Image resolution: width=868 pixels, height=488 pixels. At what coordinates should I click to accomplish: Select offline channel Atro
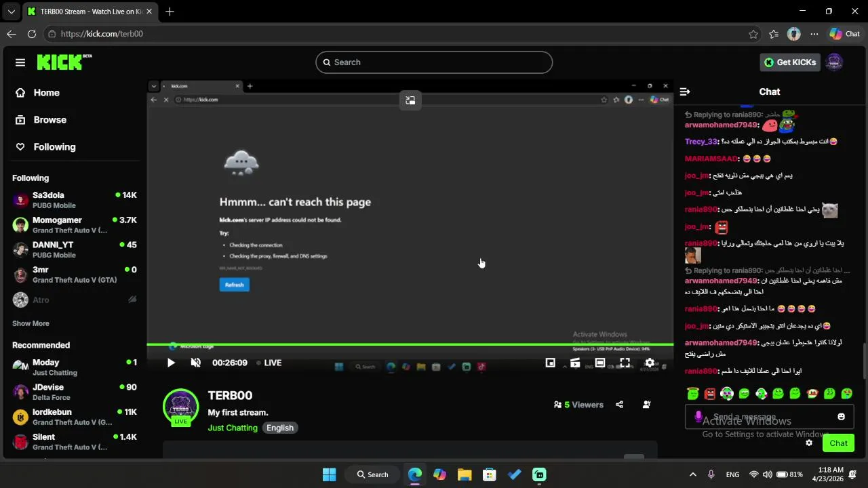pos(75,300)
